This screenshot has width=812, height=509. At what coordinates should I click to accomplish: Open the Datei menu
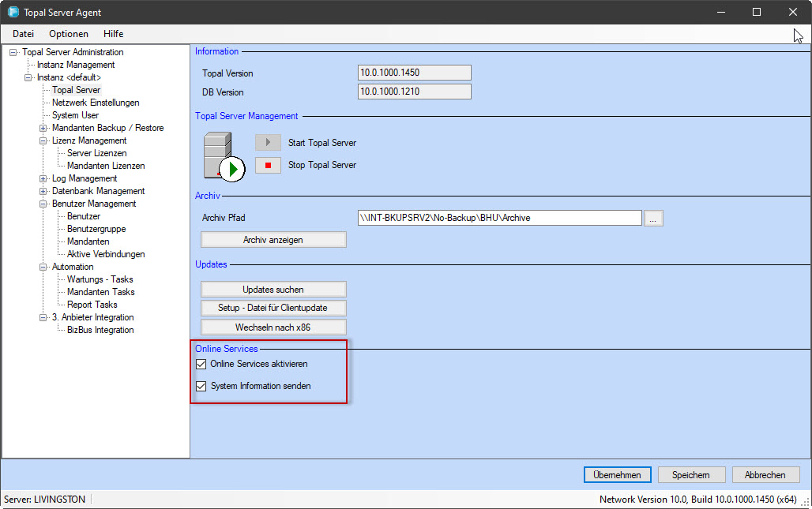click(x=24, y=34)
